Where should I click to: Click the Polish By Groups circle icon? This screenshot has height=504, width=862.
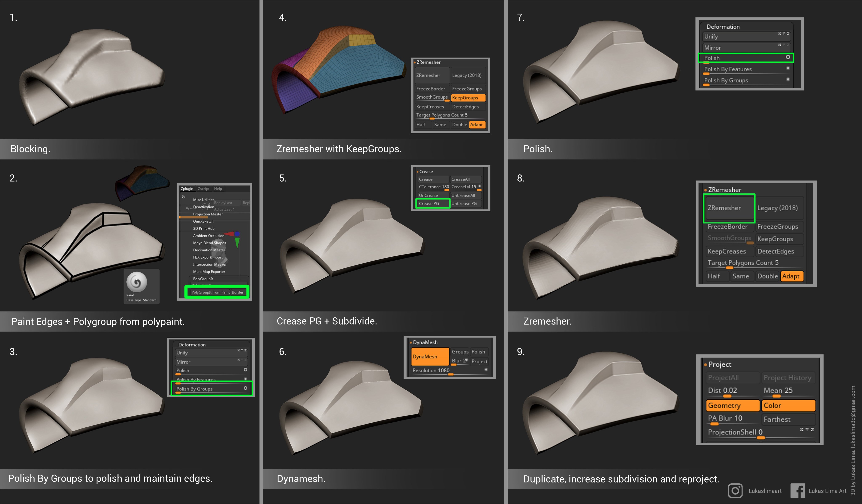pos(245,388)
